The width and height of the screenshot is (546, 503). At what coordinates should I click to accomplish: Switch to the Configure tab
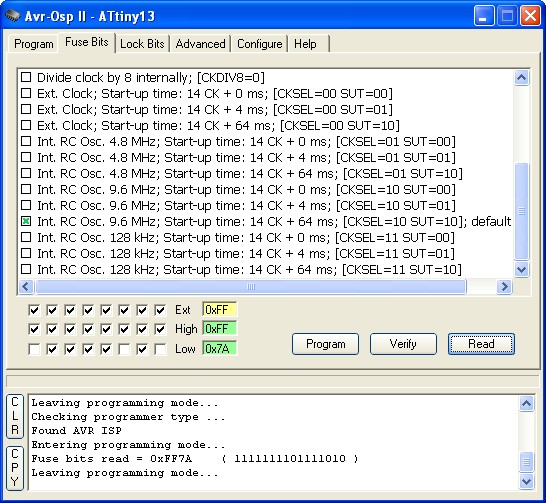pyautogui.click(x=259, y=44)
